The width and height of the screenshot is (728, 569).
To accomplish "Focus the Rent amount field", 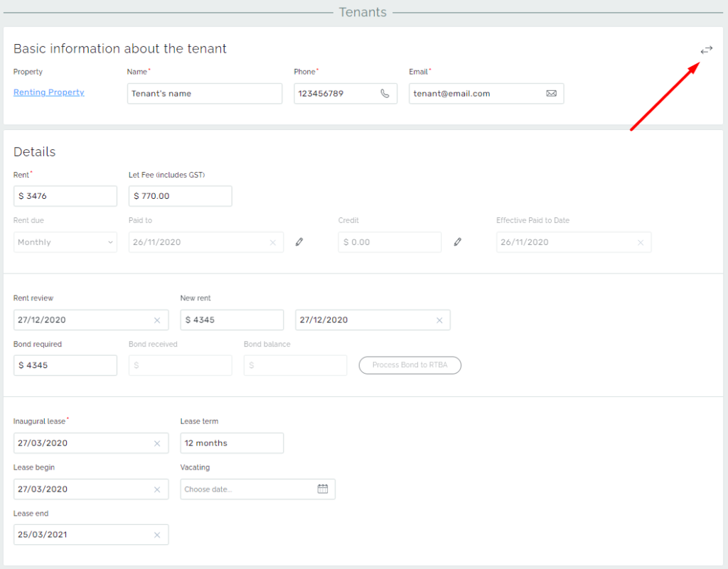I will [x=65, y=196].
